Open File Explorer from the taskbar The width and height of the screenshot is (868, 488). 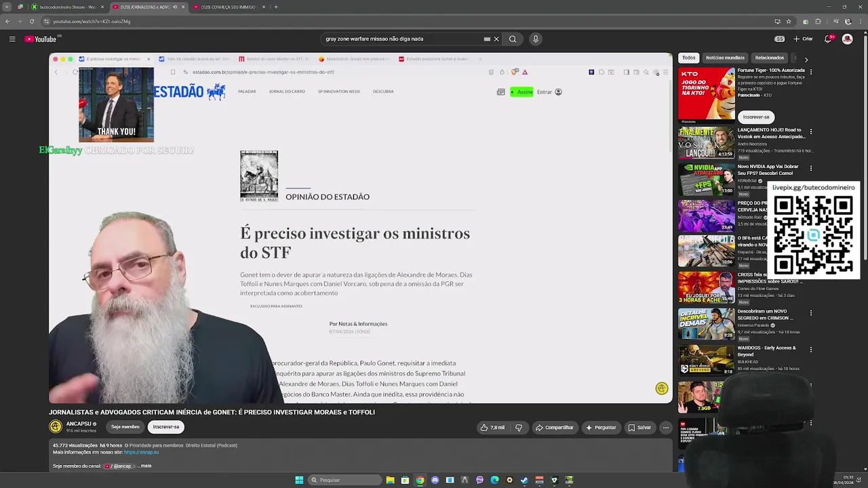391,480
